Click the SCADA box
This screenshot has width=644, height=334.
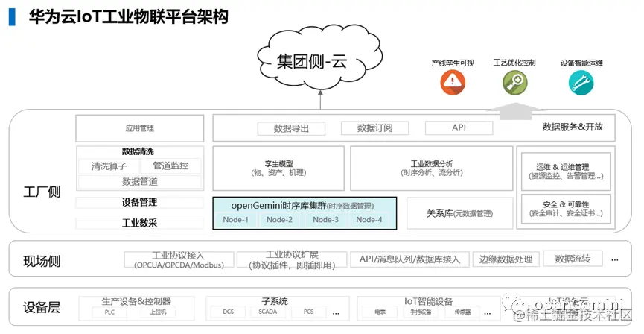coord(268,312)
